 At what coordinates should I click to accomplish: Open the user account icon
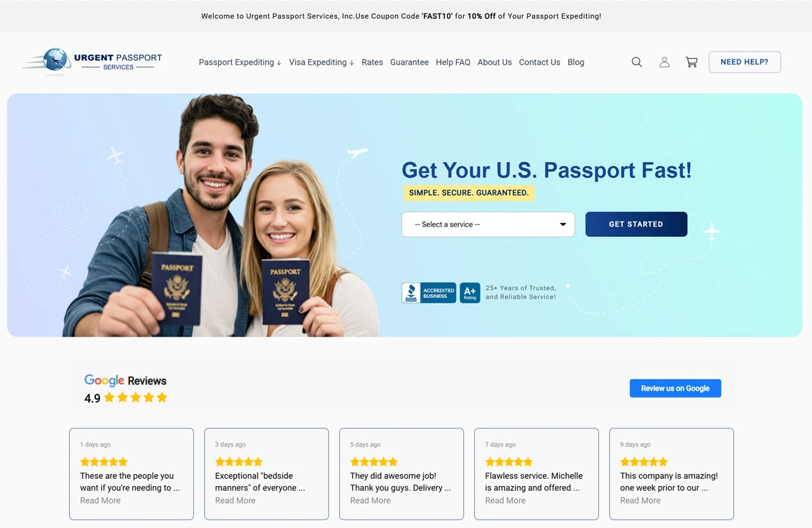[x=664, y=62]
